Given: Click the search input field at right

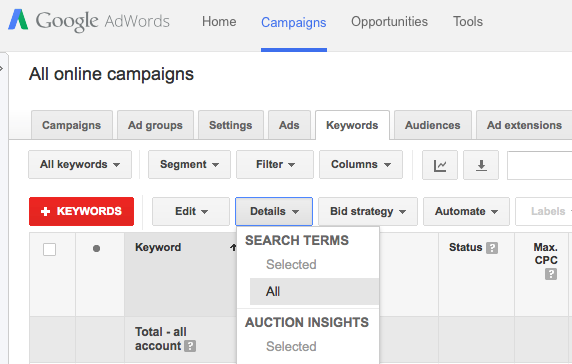Looking at the screenshot, I should tap(540, 165).
